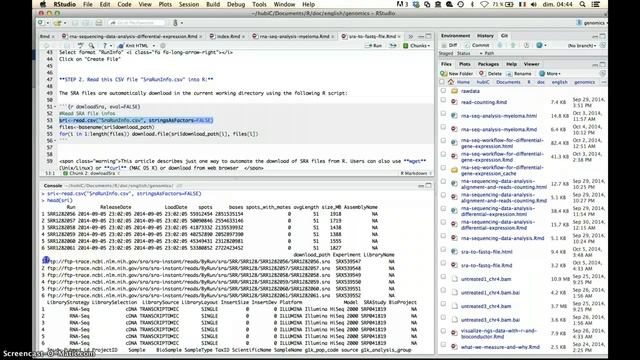Open the Chunk 2: downloadSra navigator
The height and width of the screenshot is (360, 640).
pyautogui.click(x=92, y=173)
